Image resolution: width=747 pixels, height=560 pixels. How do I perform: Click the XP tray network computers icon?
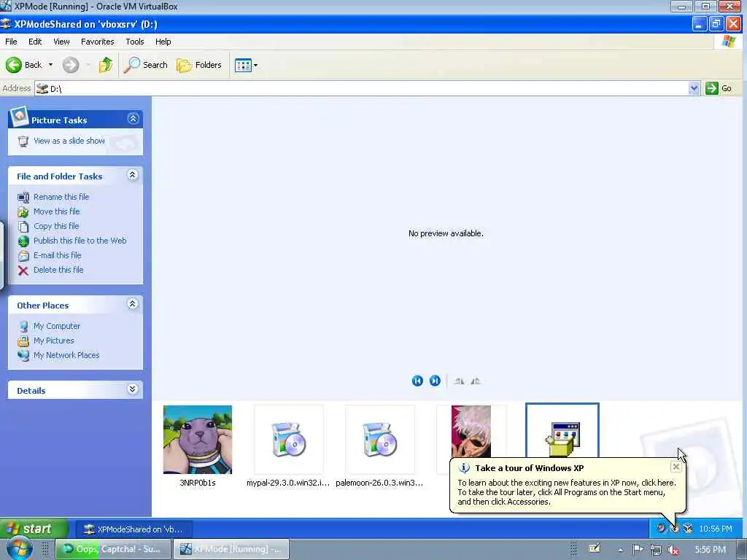[x=687, y=528]
